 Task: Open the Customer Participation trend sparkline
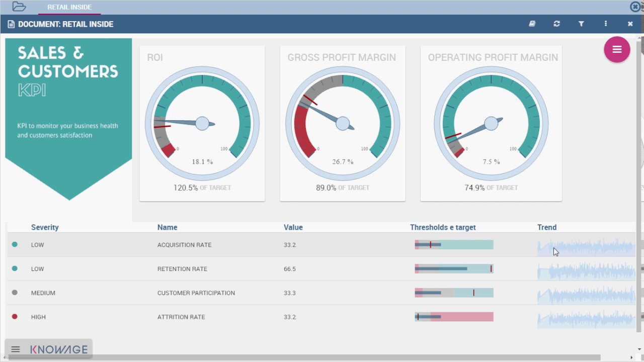(586, 293)
